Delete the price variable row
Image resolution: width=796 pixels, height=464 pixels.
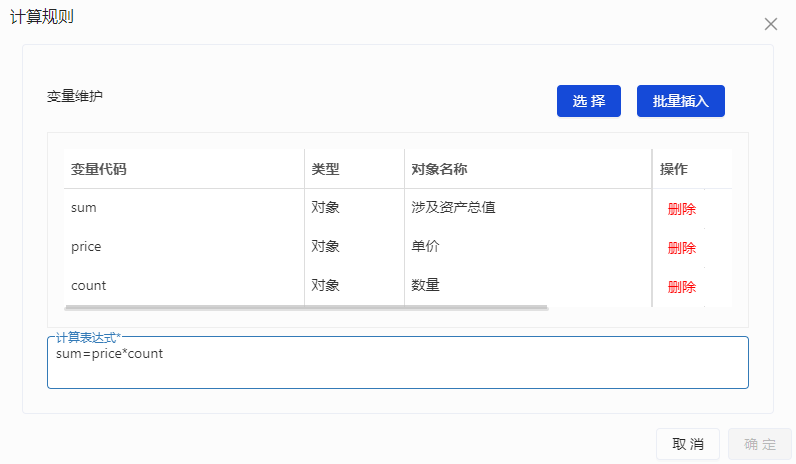pyautogui.click(x=681, y=248)
